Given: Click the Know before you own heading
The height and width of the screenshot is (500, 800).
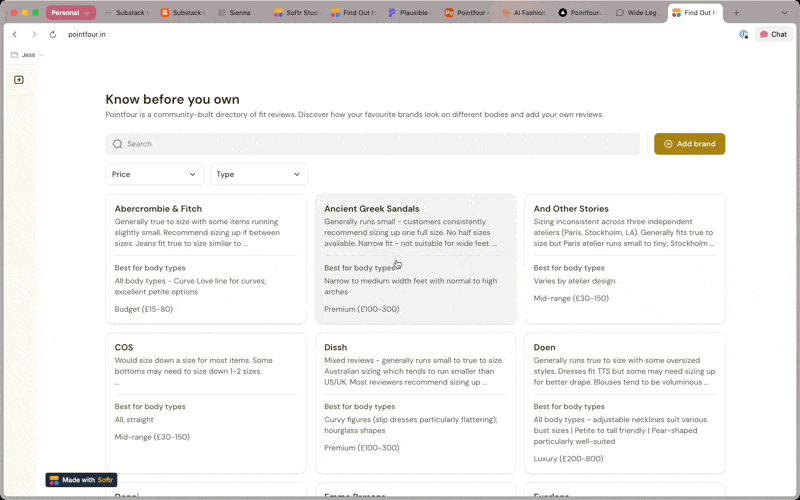Looking at the screenshot, I should pyautogui.click(x=172, y=99).
